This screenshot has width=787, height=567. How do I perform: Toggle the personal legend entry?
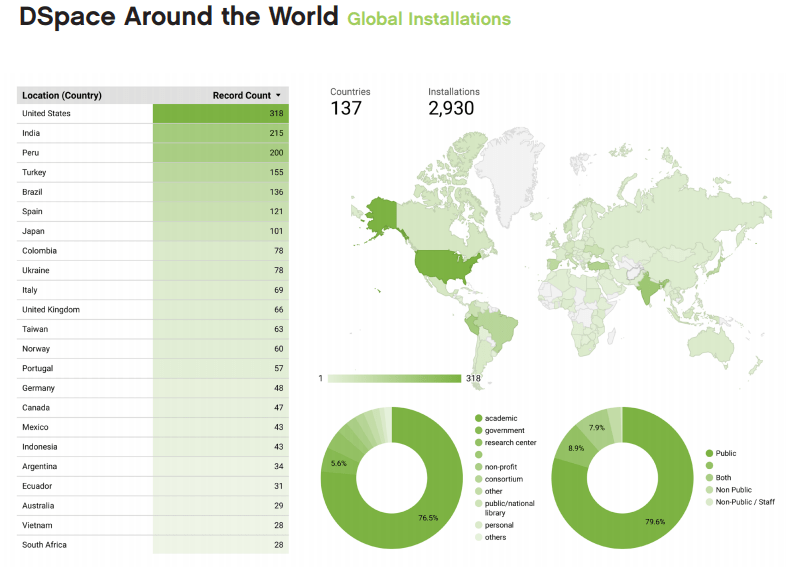pos(500,525)
